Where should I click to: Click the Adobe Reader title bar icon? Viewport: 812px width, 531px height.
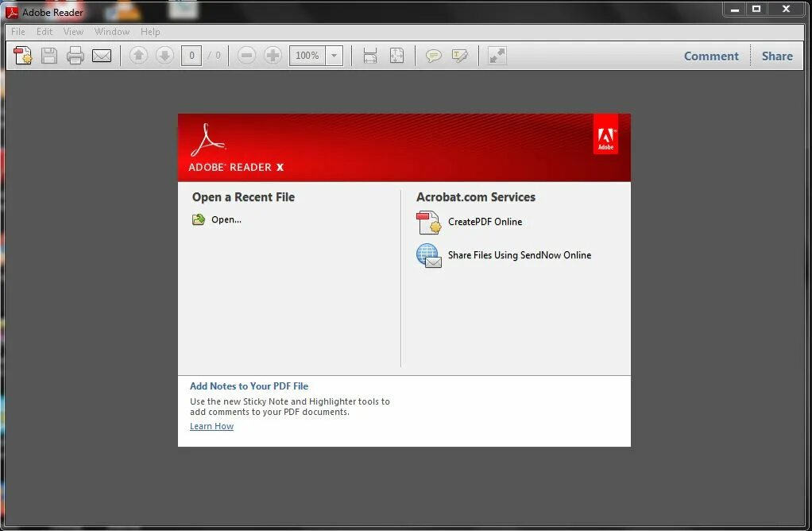[x=11, y=12]
